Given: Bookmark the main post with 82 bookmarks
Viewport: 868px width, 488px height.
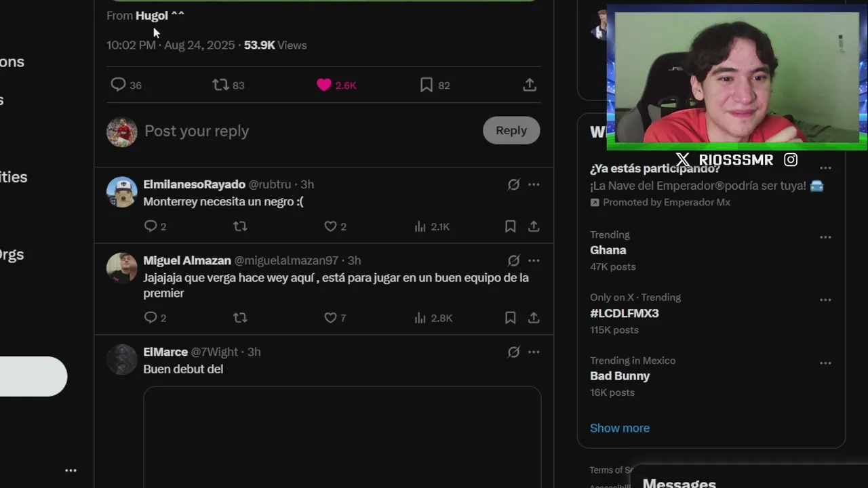Looking at the screenshot, I should coord(435,85).
